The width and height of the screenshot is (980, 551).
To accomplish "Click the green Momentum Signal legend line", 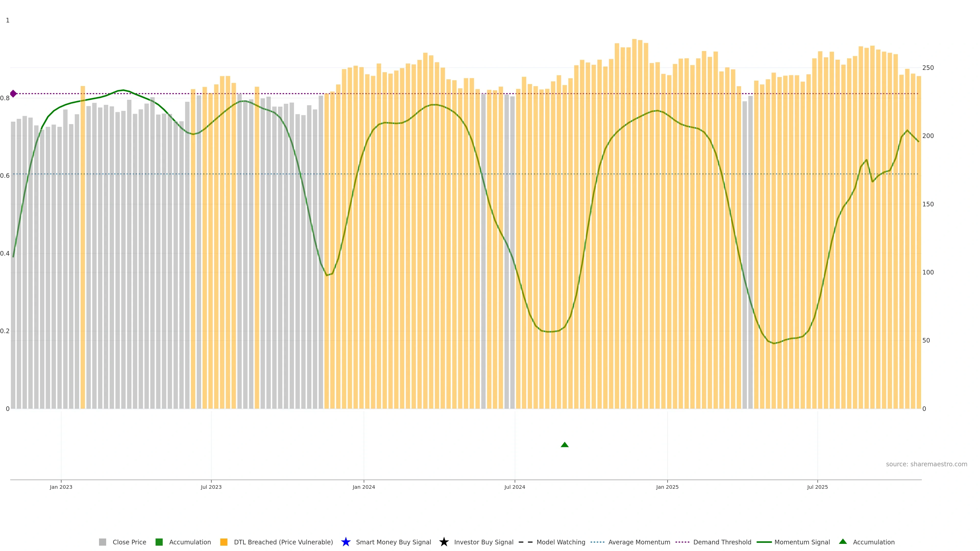I will [764, 542].
